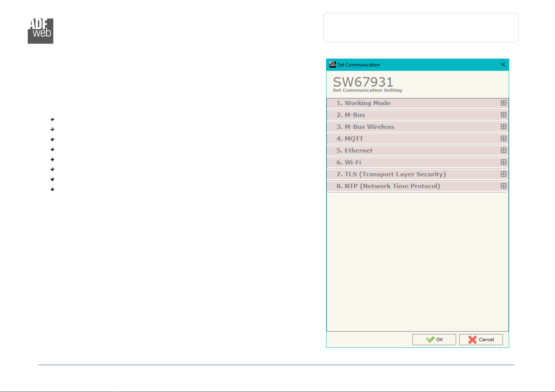
Task: Select the '1. Working Mode' header text
Action: [363, 103]
